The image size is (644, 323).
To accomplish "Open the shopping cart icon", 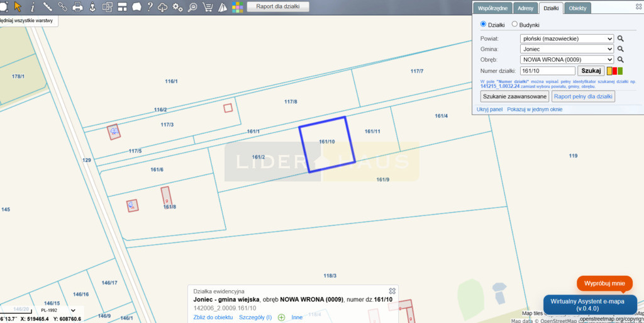I will (x=208, y=6).
